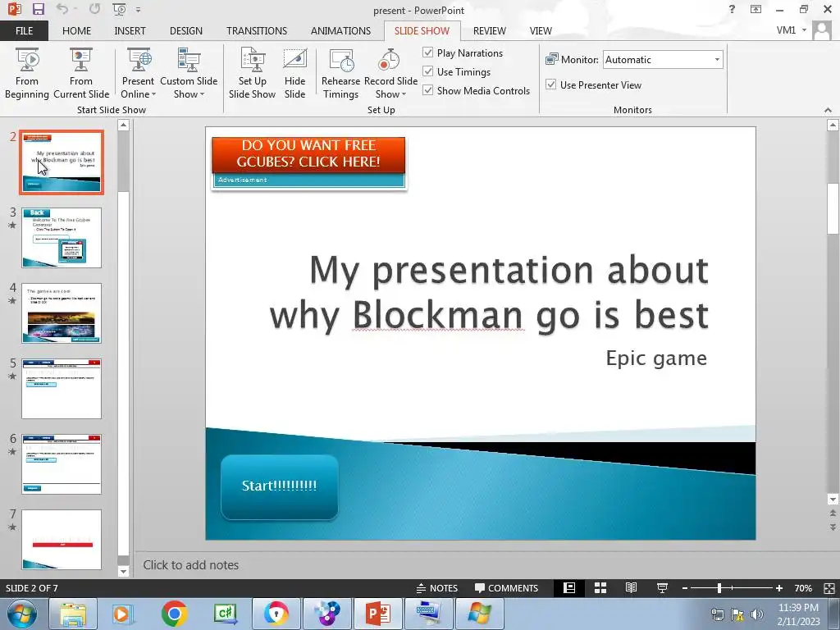Click Start From Beginning quick access icon
This screenshot has width=840, height=630.
120,9
